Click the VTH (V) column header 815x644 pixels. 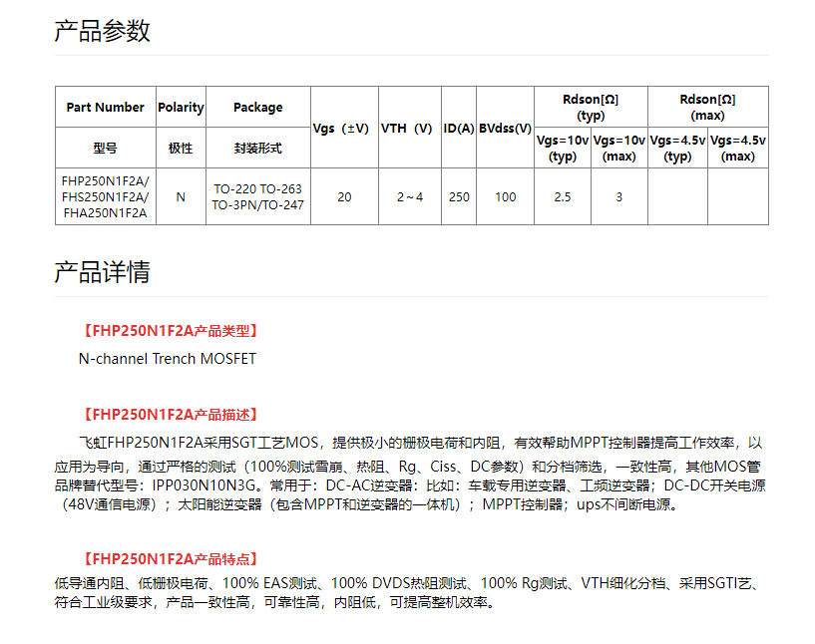(x=408, y=128)
